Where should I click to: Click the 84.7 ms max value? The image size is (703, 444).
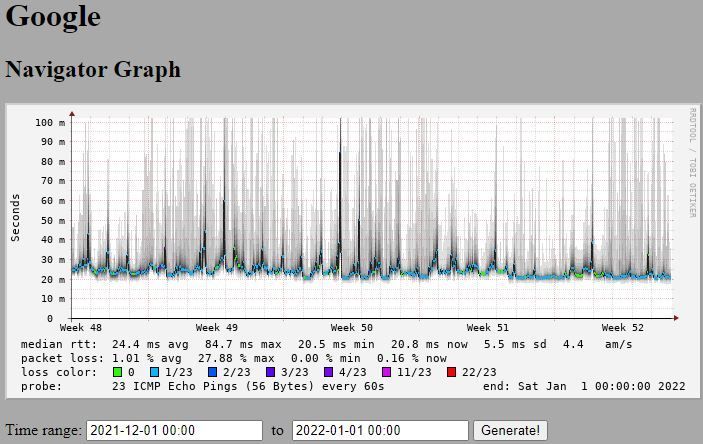(x=243, y=344)
